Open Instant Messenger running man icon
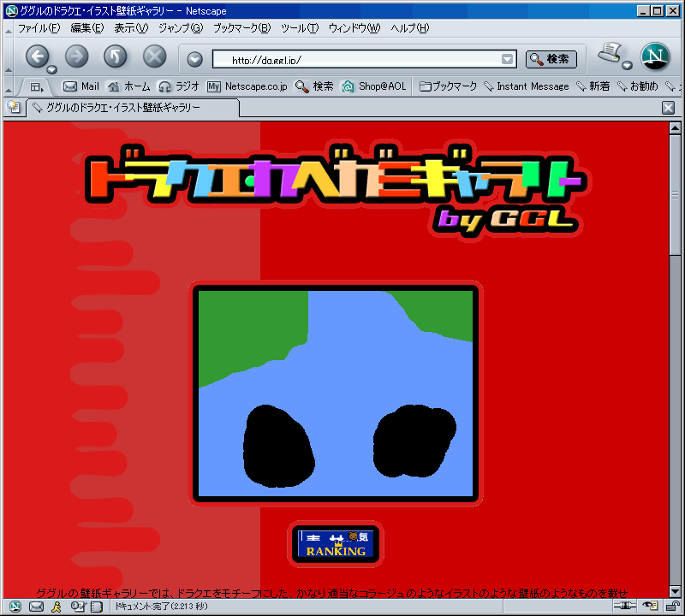Screen dimensions: 685x616 click(x=57, y=606)
